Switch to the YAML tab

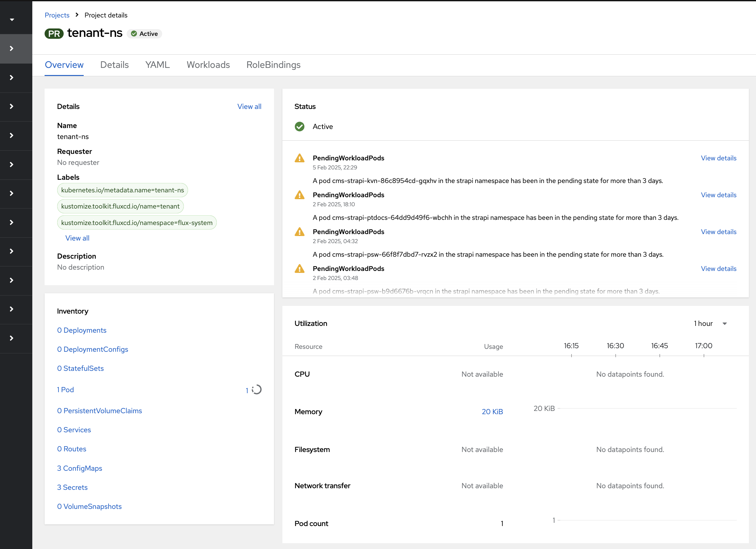click(157, 65)
